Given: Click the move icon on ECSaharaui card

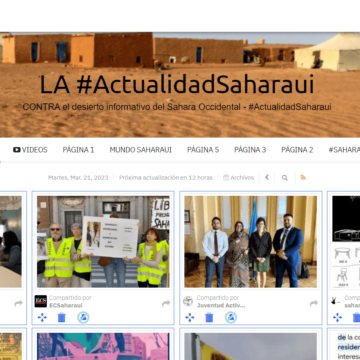Looking at the screenshot, I should pos(42,317).
